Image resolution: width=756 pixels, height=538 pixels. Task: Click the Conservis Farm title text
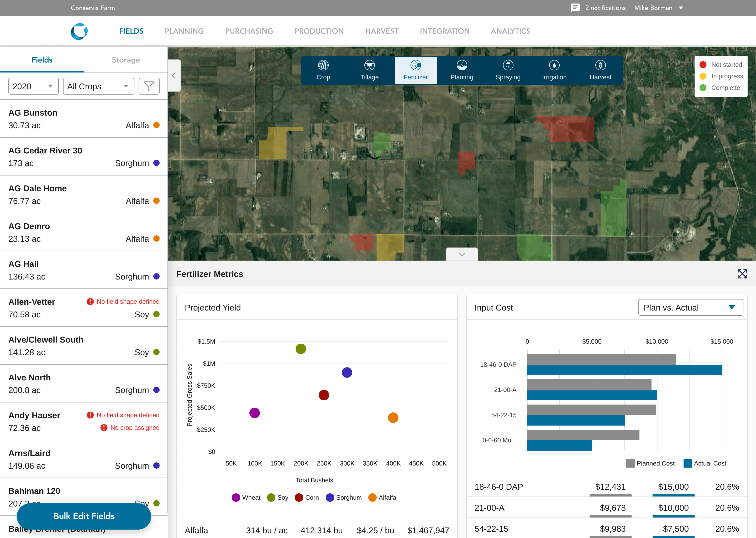93,8
